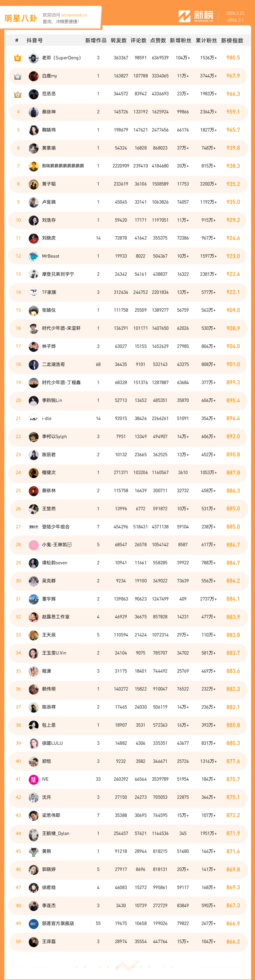The image size is (255, 980).
Task: Click the silver crown second-place badge
Action: coord(17,76)
